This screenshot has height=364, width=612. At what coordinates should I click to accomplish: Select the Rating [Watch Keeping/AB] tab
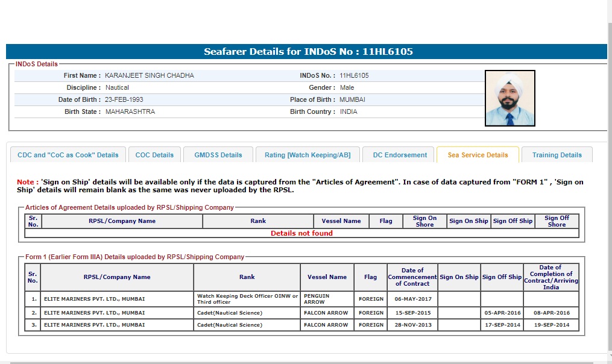tap(308, 155)
